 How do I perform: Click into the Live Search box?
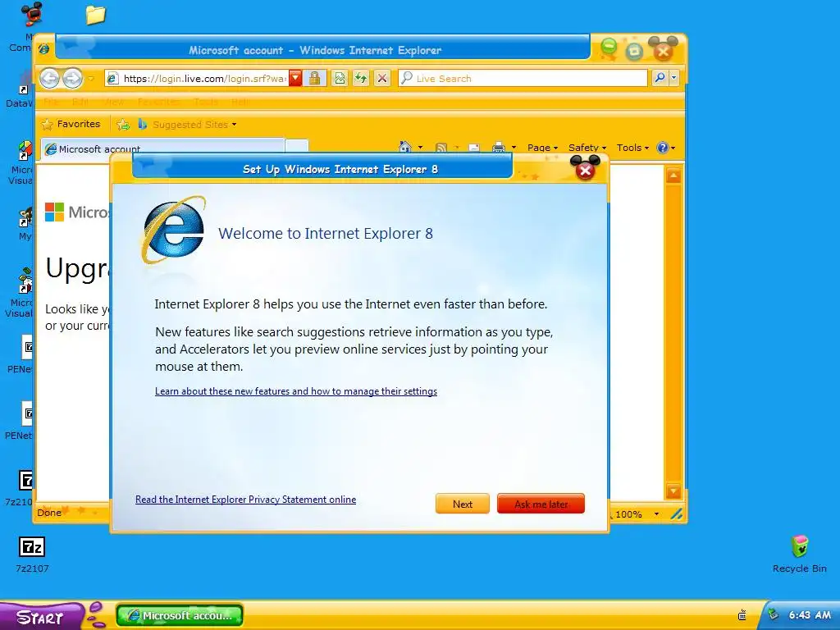[x=523, y=78]
